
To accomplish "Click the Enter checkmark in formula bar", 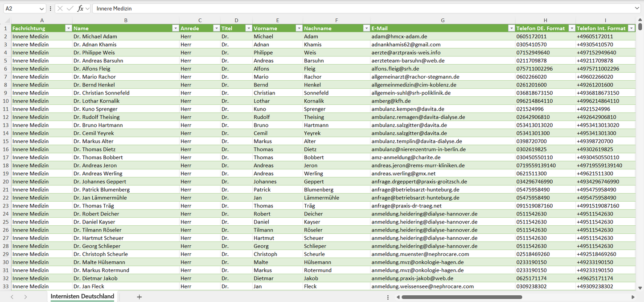I will (70, 8).
